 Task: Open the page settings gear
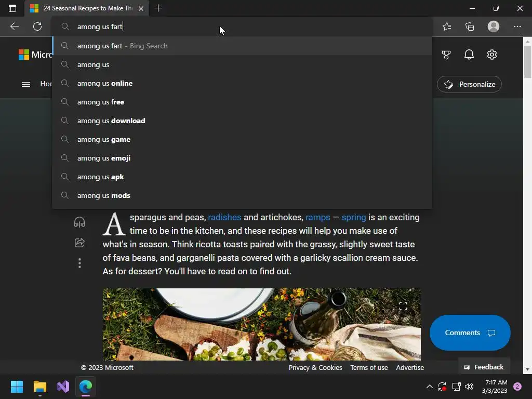(491, 55)
